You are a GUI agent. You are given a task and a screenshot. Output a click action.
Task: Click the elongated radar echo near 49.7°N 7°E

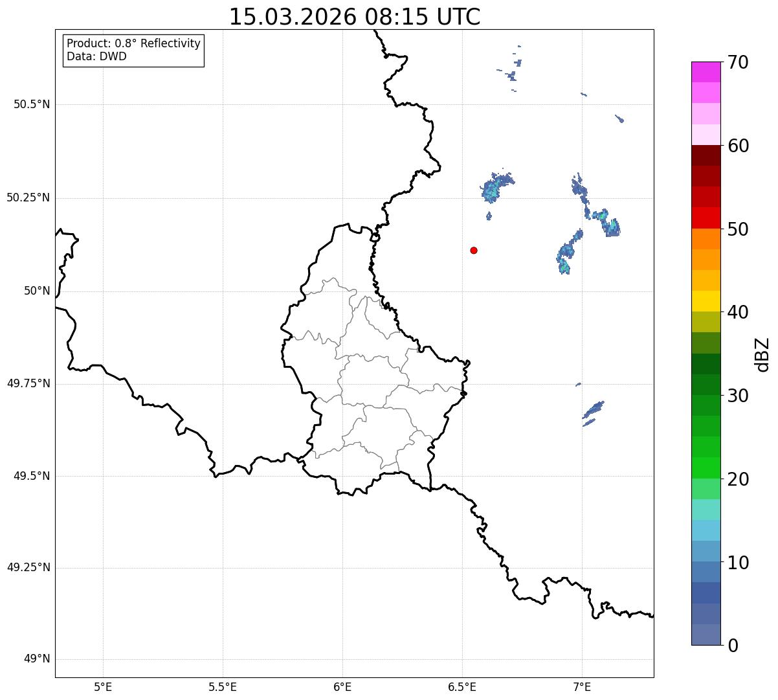(x=593, y=411)
